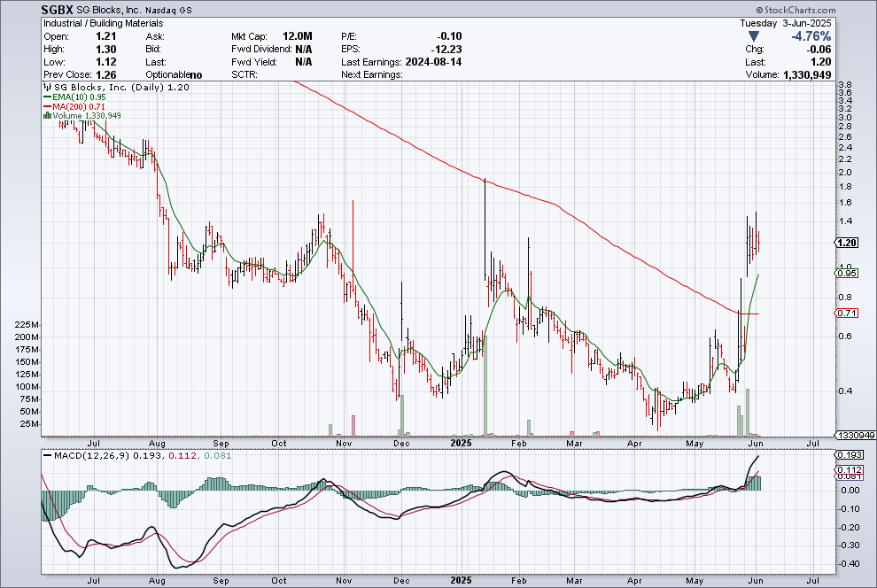Click the Mkt Cap value 12.0M
877x588 pixels.
pos(297,36)
